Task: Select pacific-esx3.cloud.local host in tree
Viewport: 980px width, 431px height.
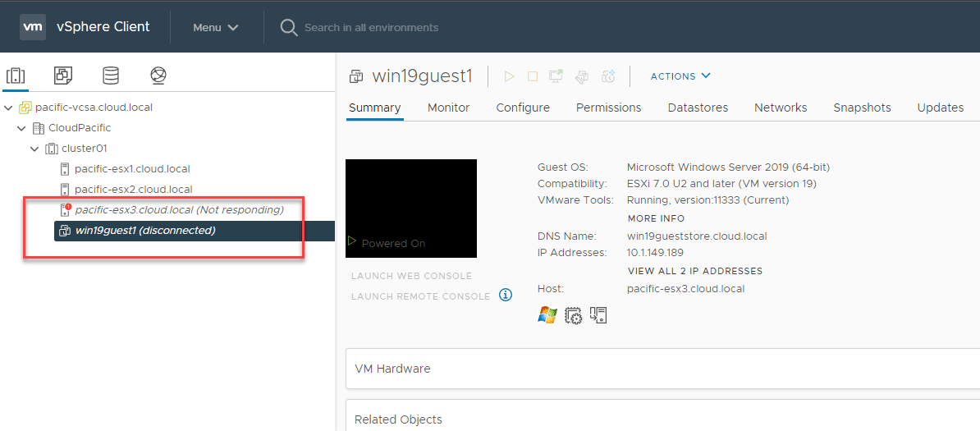Action: [x=179, y=210]
